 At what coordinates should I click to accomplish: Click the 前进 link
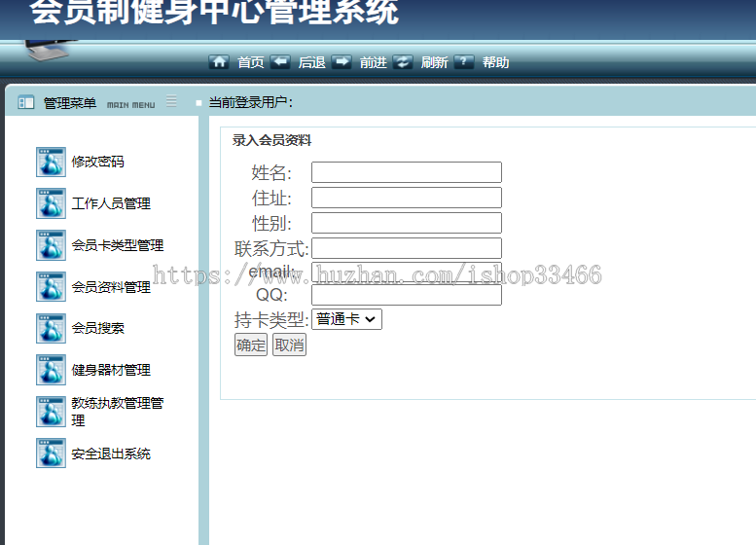pos(374,62)
